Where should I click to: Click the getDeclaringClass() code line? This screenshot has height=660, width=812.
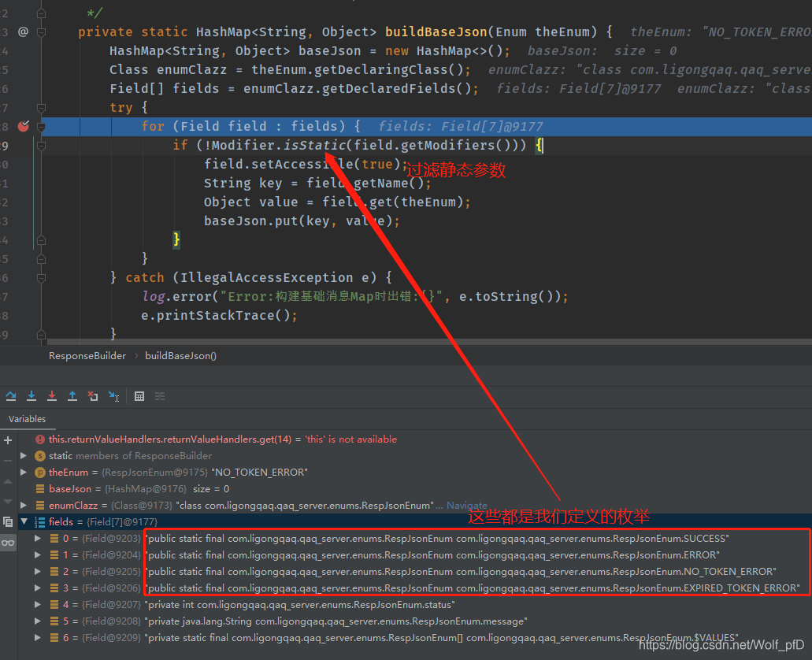coord(290,69)
